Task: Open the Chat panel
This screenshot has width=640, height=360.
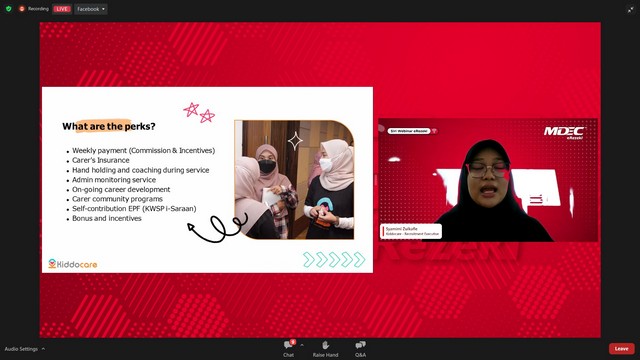Action: (x=288, y=349)
